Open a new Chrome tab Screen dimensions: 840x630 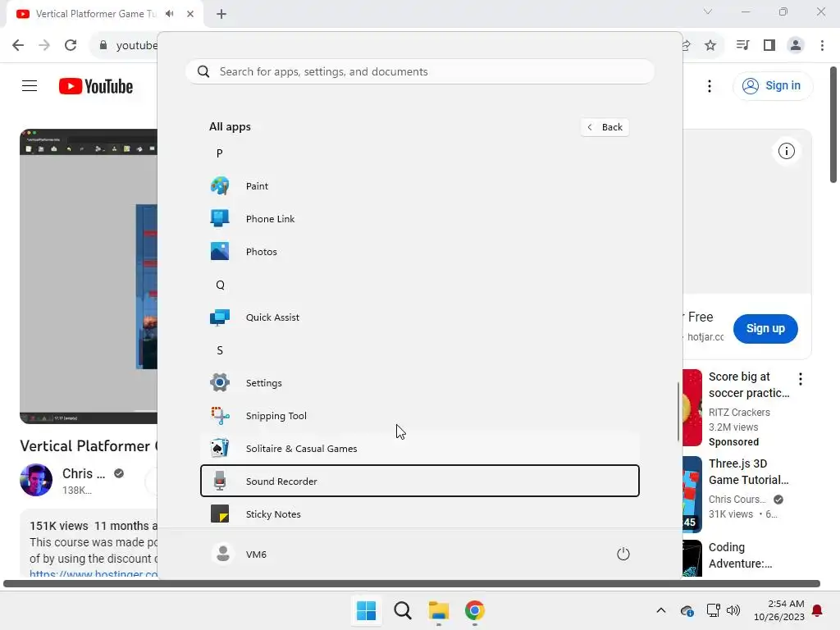[x=221, y=14]
